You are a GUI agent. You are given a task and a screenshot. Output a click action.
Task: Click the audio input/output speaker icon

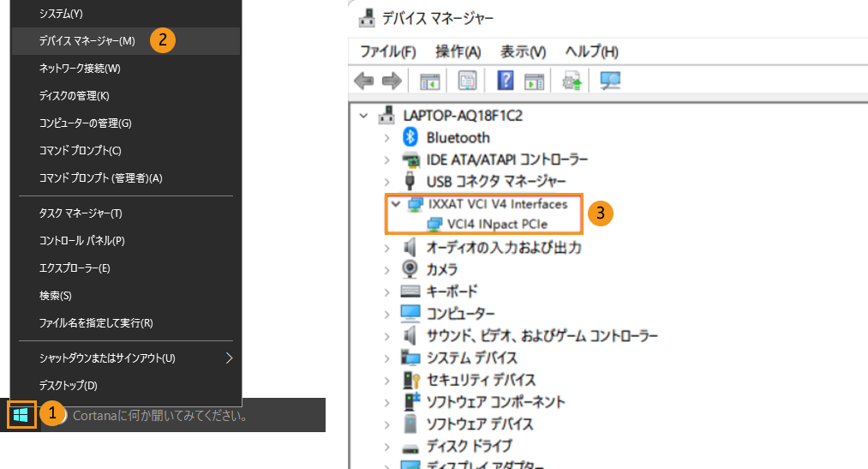coord(410,247)
